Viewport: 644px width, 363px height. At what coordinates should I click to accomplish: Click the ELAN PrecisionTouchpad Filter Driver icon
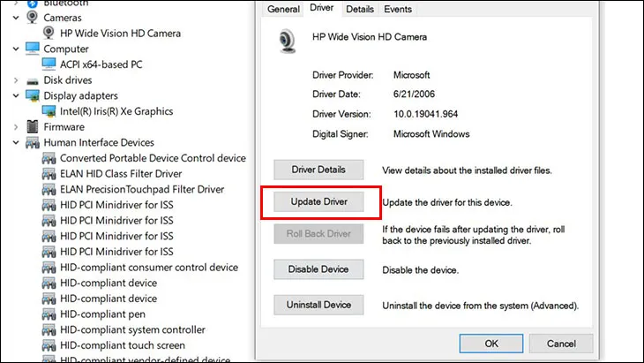click(49, 190)
